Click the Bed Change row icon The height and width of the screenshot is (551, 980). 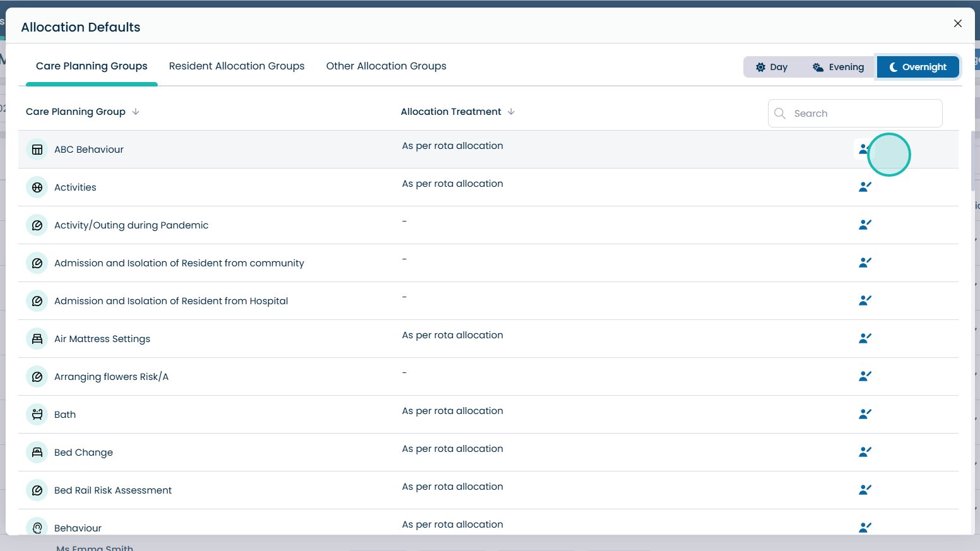point(37,453)
